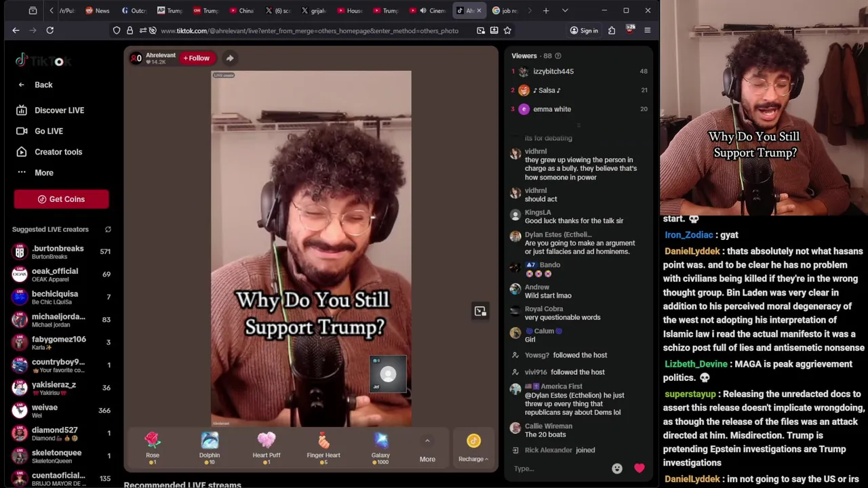Switch to News Reddit tab
This screenshot has height=488, width=868.
click(x=98, y=11)
